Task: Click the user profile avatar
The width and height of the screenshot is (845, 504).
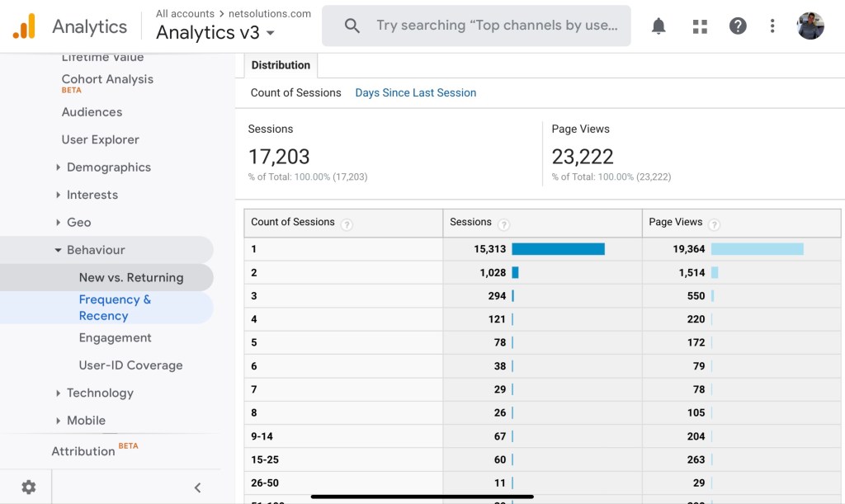Action: [810, 26]
